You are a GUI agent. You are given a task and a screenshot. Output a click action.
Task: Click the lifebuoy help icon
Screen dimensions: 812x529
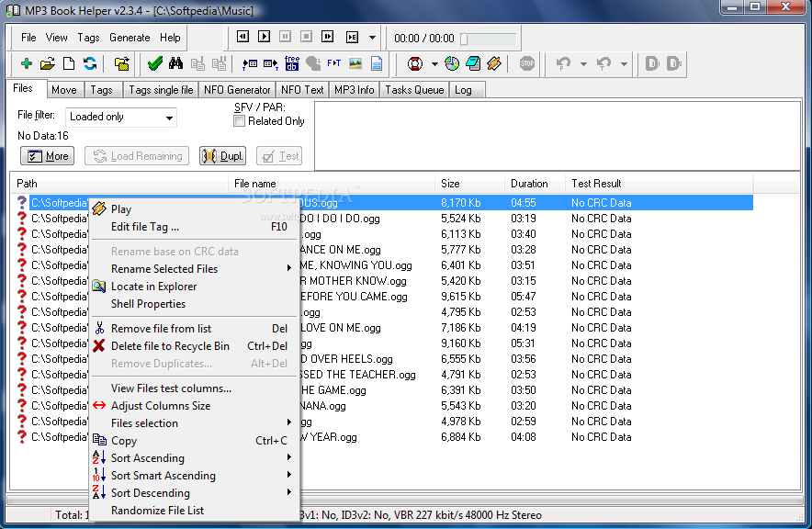[415, 63]
